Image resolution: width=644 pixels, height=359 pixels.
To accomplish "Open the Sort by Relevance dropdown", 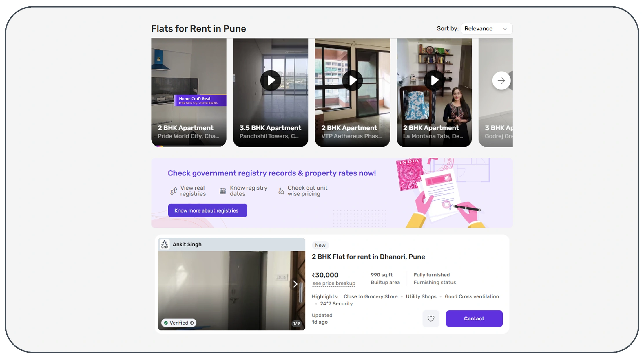I will pos(486,29).
